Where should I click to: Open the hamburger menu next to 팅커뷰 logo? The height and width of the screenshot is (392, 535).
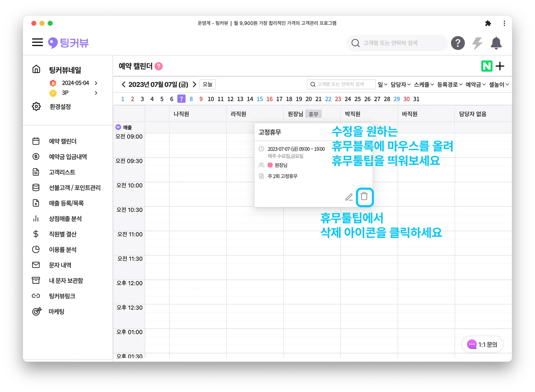(x=37, y=42)
